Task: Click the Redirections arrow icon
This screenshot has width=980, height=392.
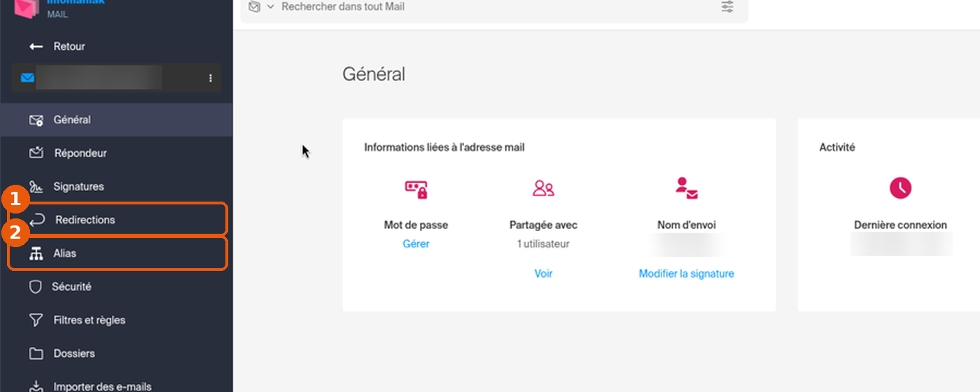Action: point(36,220)
